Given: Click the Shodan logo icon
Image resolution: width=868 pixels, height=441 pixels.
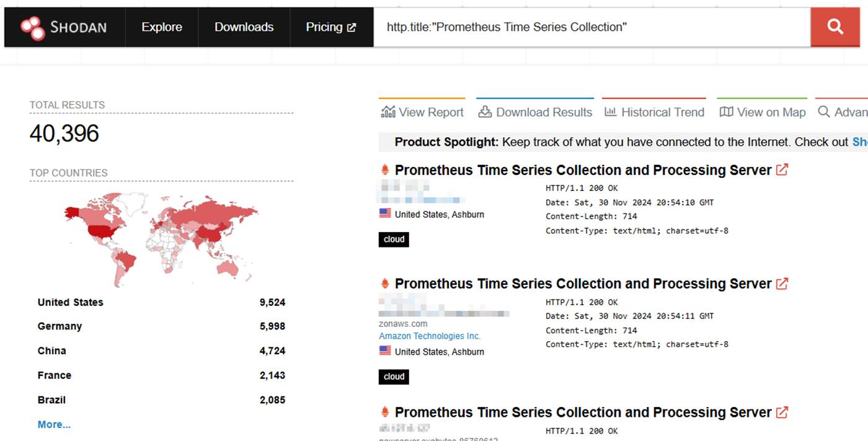Looking at the screenshot, I should pyautogui.click(x=32, y=27).
